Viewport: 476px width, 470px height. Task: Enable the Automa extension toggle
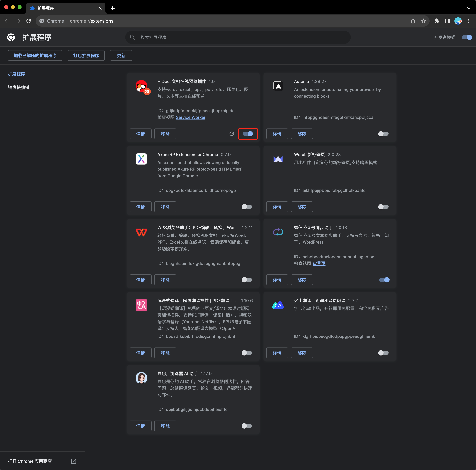pyautogui.click(x=383, y=134)
